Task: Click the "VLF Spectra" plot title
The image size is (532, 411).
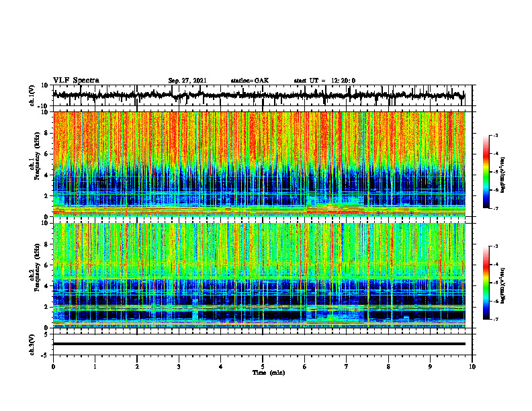Action: 76,81
